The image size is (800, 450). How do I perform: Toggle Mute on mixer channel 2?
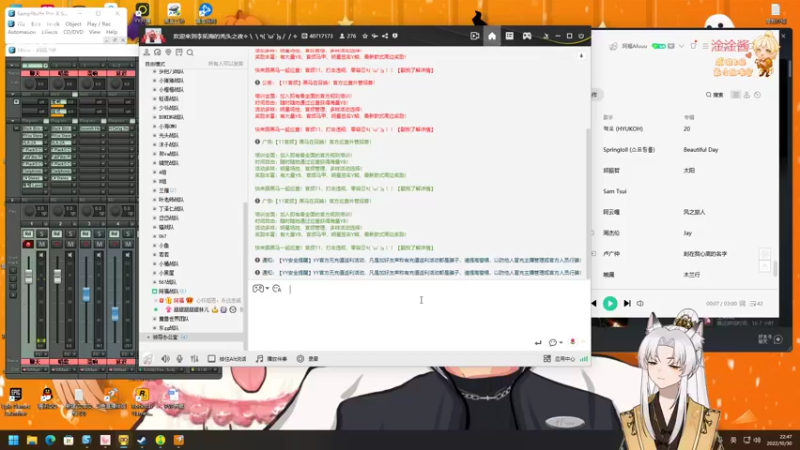pos(70,244)
